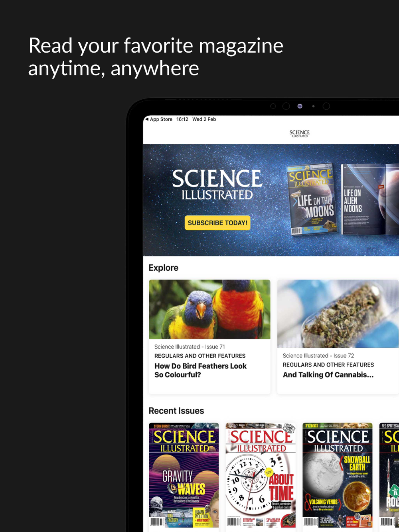Image resolution: width=399 pixels, height=532 pixels.
Task: Tap the Life on the Moons magazine cover
Action: [x=312, y=199]
